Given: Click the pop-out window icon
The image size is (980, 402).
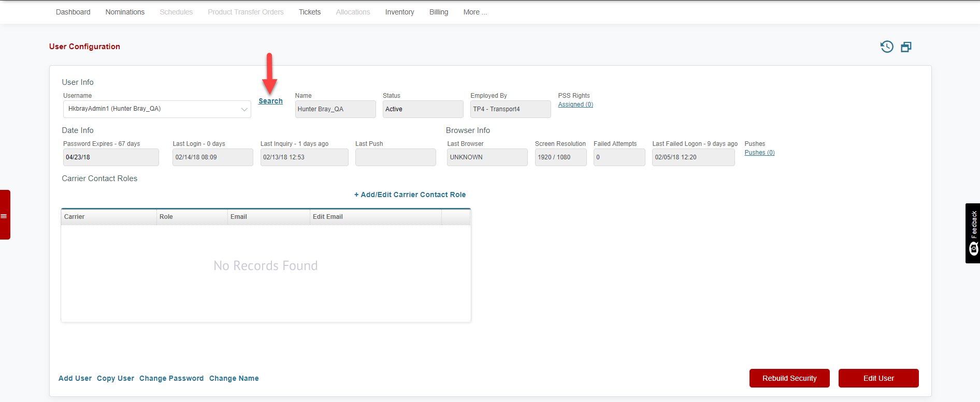Looking at the screenshot, I should pos(906,47).
